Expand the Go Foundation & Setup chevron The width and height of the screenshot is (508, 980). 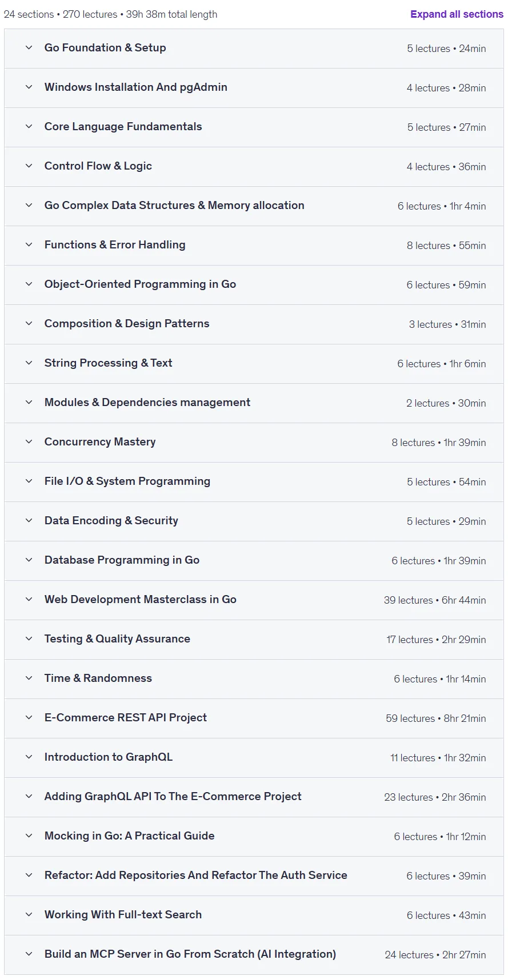[29, 48]
